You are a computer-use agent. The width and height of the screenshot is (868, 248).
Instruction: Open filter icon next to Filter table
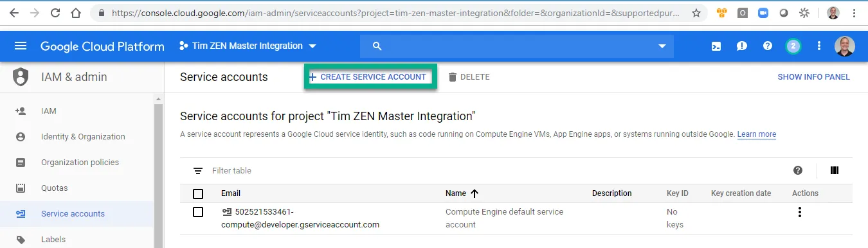pyautogui.click(x=198, y=171)
